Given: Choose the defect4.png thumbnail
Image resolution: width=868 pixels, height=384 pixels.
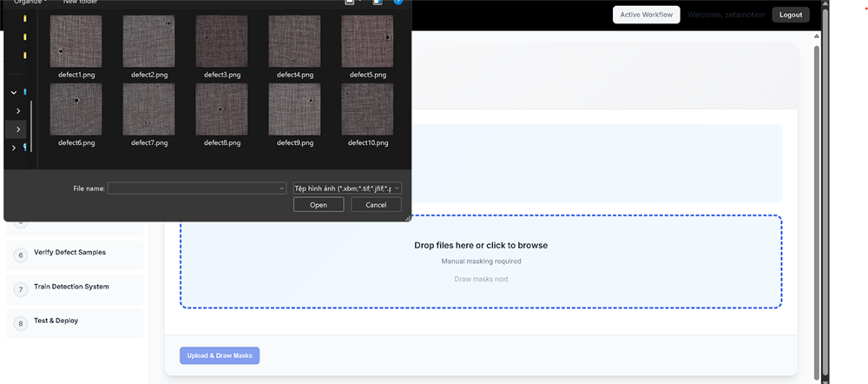Looking at the screenshot, I should 294,42.
